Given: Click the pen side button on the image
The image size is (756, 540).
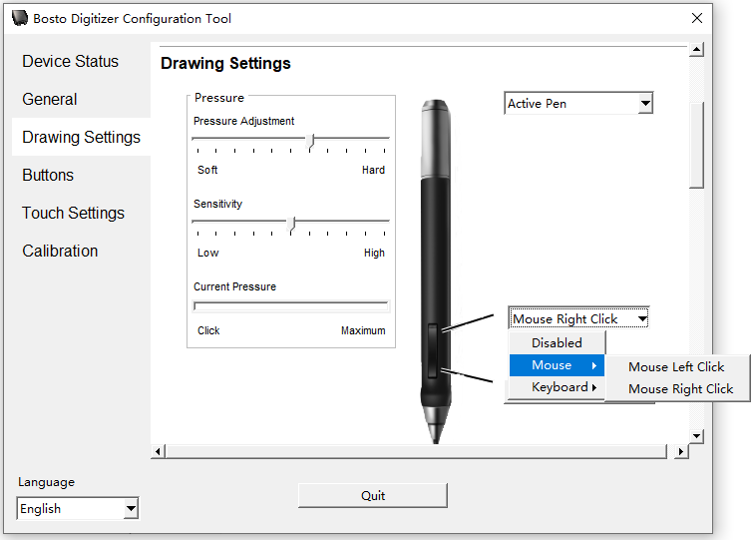Looking at the screenshot, I should coord(433,350).
